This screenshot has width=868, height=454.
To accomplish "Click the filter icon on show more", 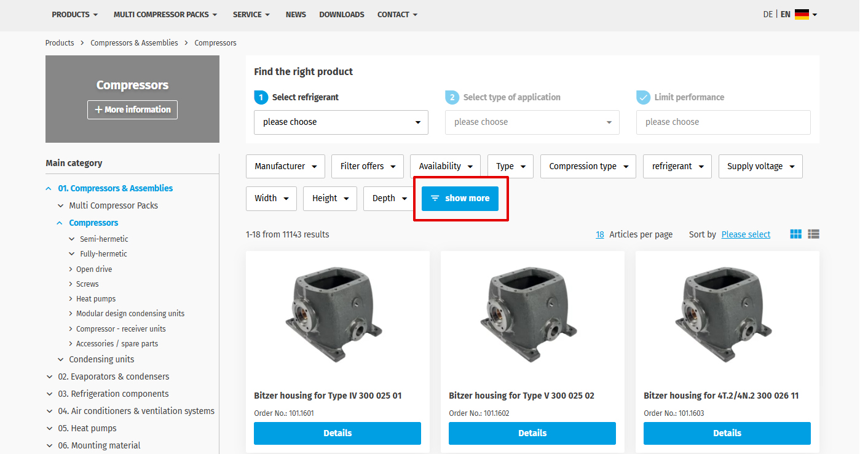I will (x=435, y=198).
